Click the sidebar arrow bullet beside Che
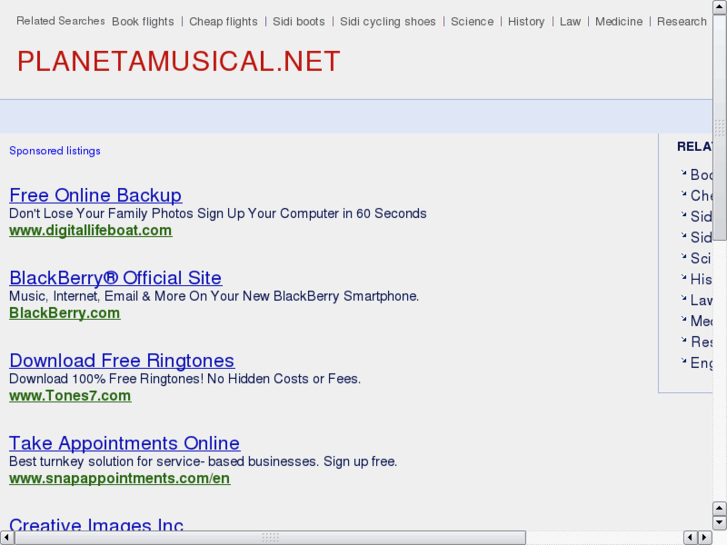 click(683, 194)
